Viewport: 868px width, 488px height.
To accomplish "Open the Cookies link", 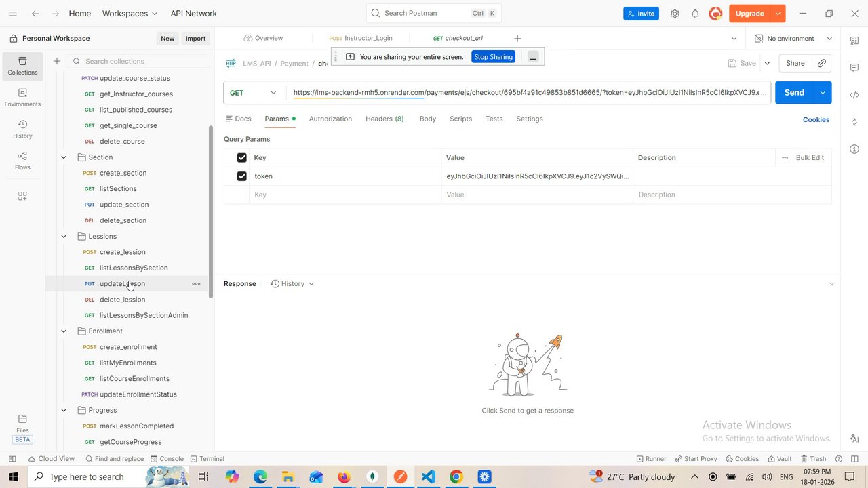I will point(816,120).
